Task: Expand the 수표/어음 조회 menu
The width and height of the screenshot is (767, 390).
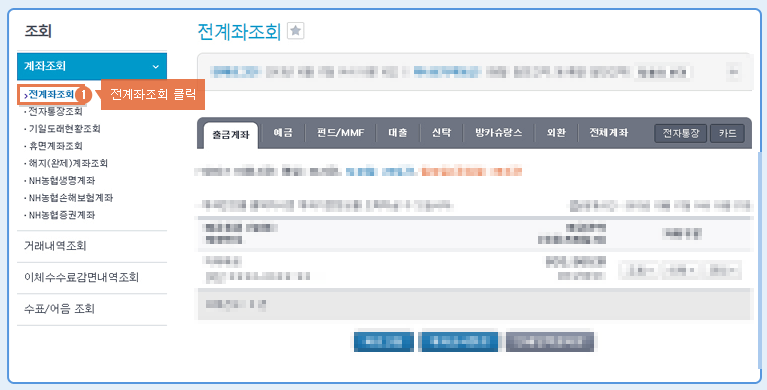Action: [92, 309]
